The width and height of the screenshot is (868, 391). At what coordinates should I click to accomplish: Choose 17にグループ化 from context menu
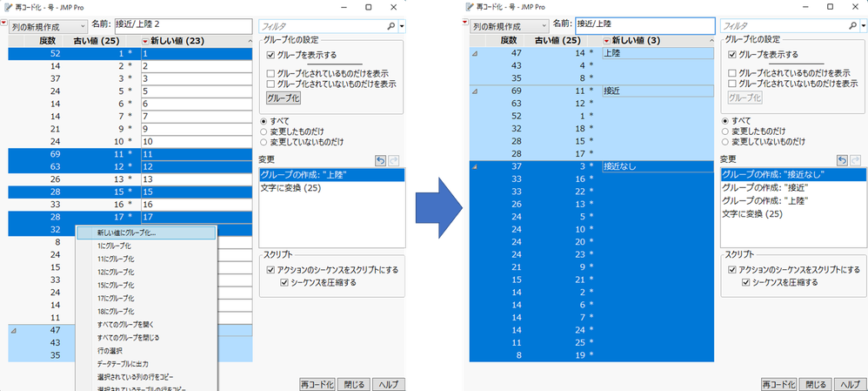146,299
